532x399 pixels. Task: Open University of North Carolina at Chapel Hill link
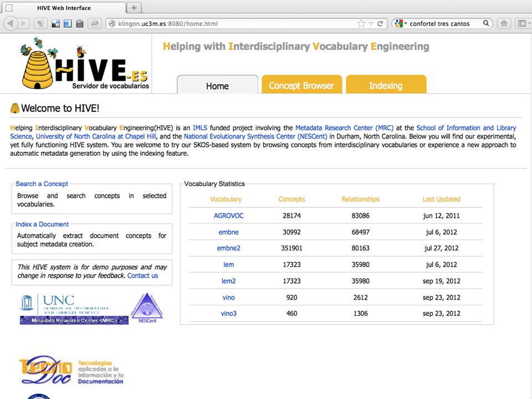pos(96,136)
